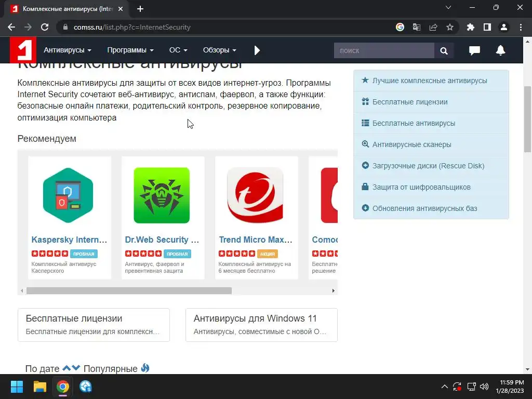Open the Бесплатные лицензии card
532x399 pixels.
(94, 325)
